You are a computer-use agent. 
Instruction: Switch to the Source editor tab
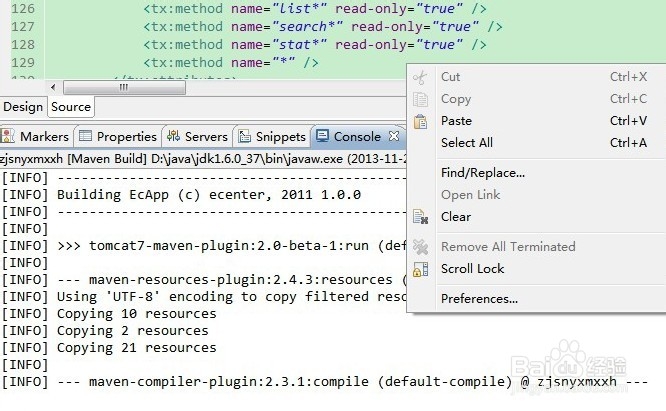click(x=71, y=107)
